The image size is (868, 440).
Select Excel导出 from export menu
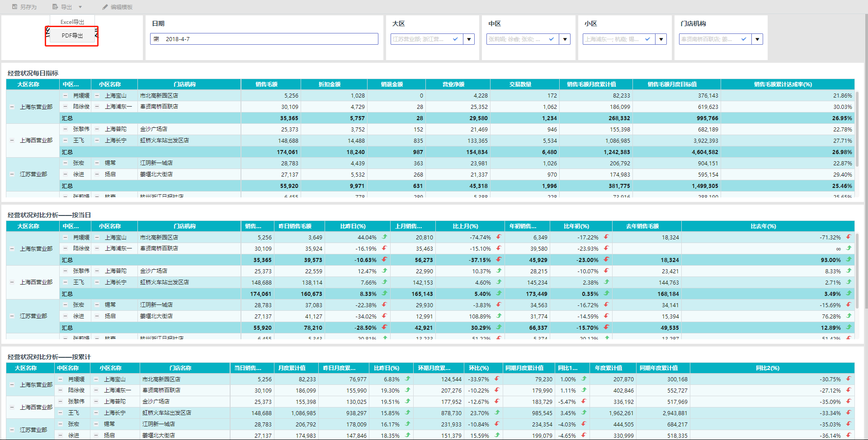tap(72, 22)
